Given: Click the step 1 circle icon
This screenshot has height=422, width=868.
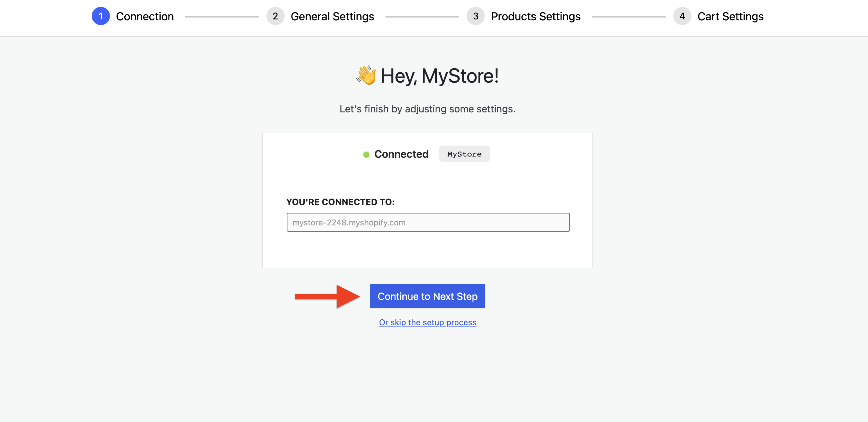Looking at the screenshot, I should coord(101,16).
